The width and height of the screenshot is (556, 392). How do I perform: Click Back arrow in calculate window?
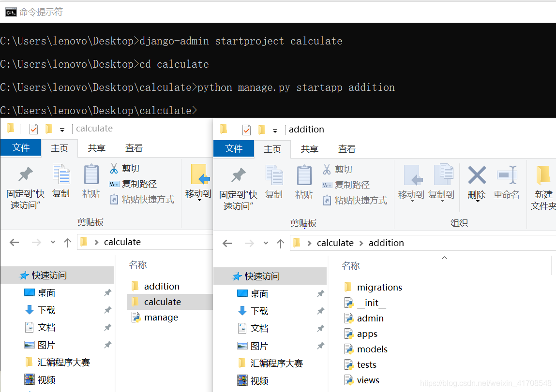tap(15, 242)
